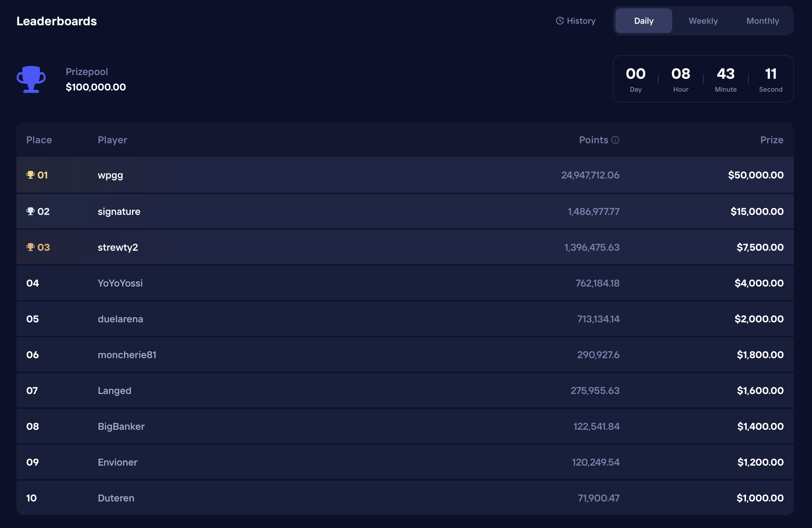This screenshot has width=812, height=528.
Task: Click place number 04
Action: (32, 283)
